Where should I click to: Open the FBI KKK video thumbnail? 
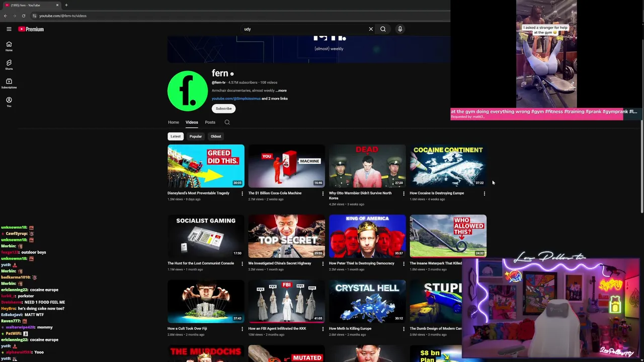point(286,302)
